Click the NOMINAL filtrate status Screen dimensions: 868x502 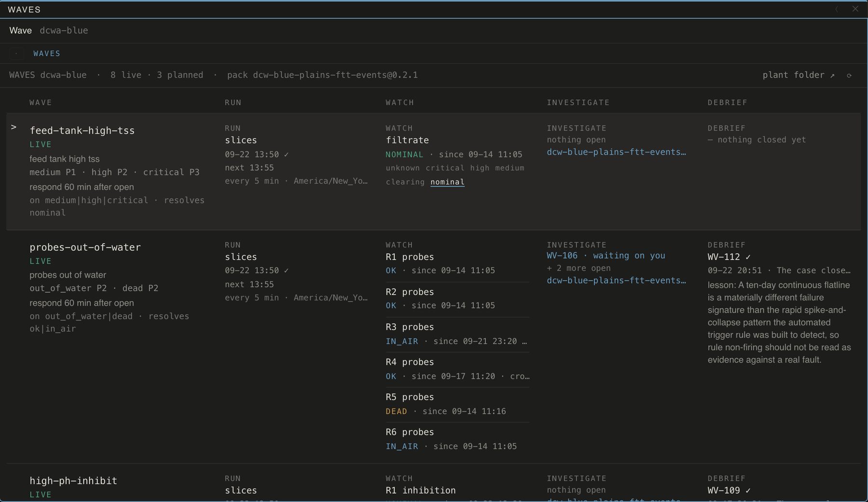[404, 155]
